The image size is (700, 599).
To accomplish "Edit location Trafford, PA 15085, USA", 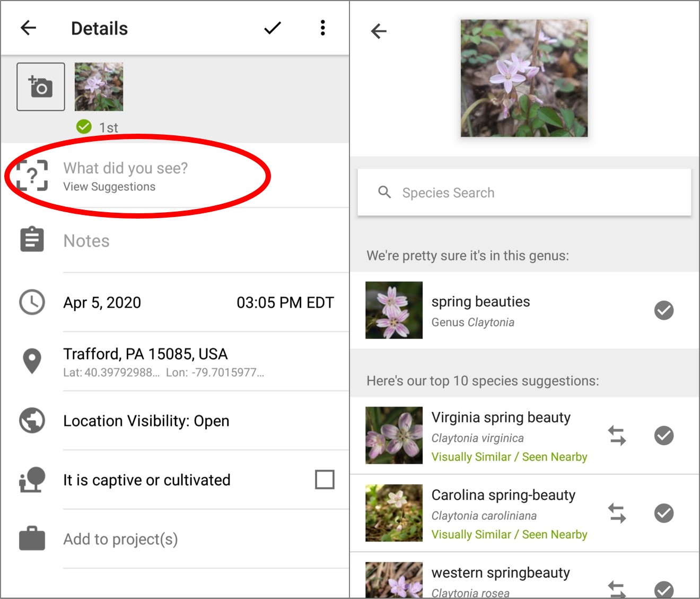I will 145,354.
